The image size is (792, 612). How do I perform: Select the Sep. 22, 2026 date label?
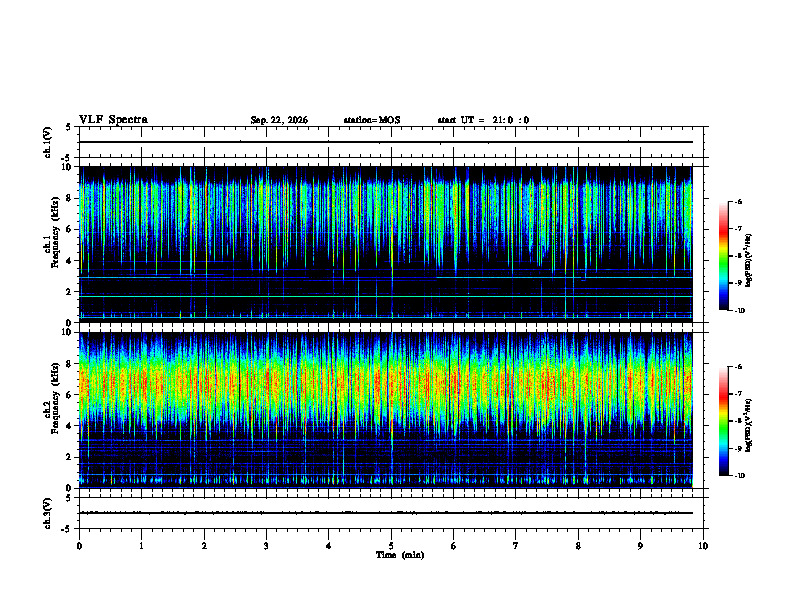(279, 120)
